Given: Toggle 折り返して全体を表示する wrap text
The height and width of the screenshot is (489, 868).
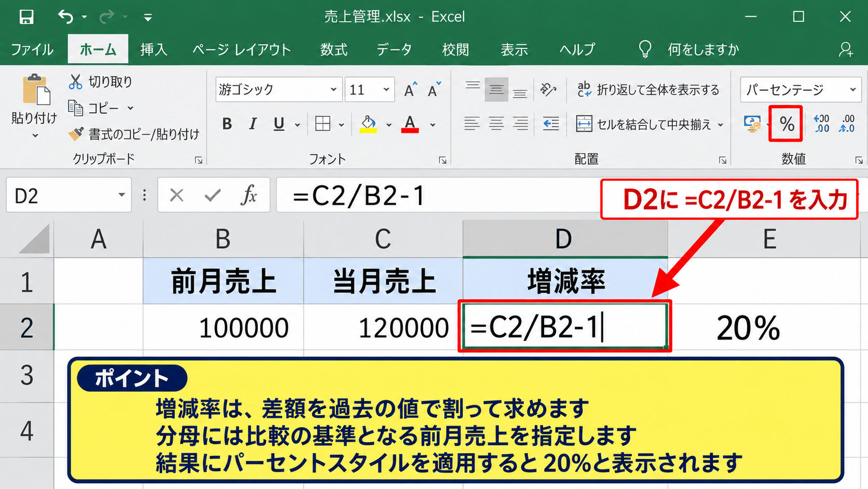Looking at the screenshot, I should pos(648,90).
